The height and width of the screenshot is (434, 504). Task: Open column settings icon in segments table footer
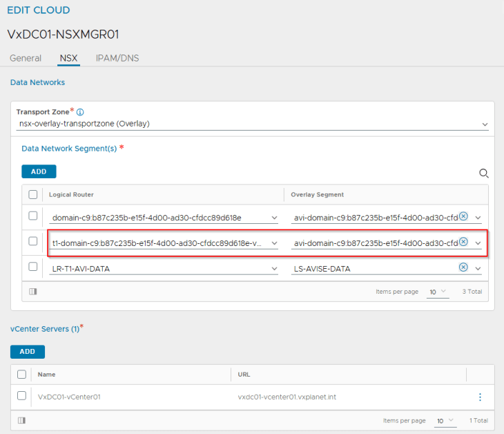pyautogui.click(x=32, y=292)
